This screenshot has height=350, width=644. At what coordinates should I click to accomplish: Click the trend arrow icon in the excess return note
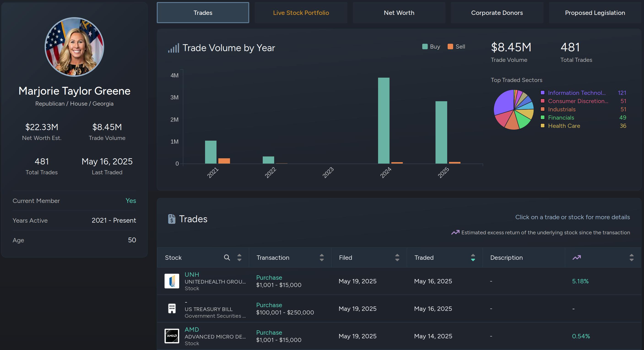tap(455, 232)
